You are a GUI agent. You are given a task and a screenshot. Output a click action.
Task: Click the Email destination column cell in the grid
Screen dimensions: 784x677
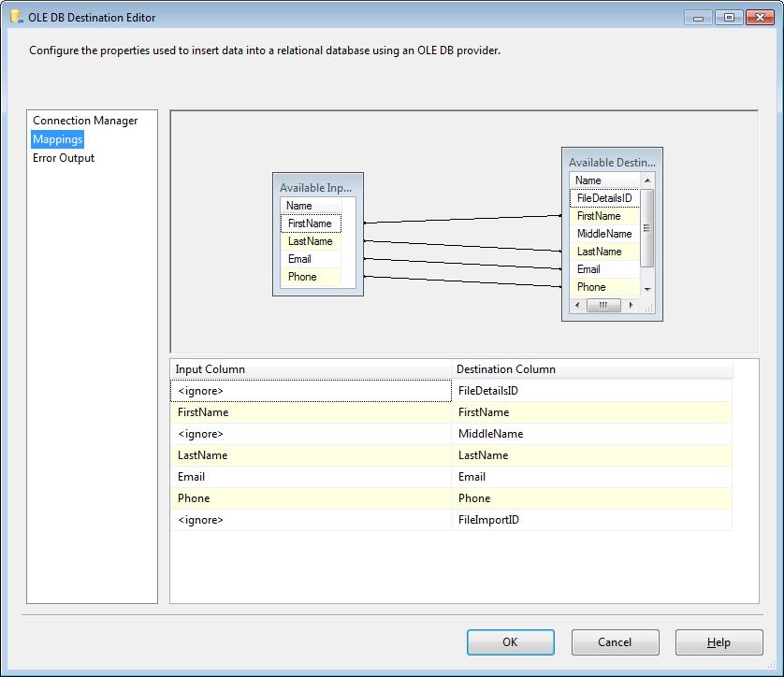[x=592, y=477]
